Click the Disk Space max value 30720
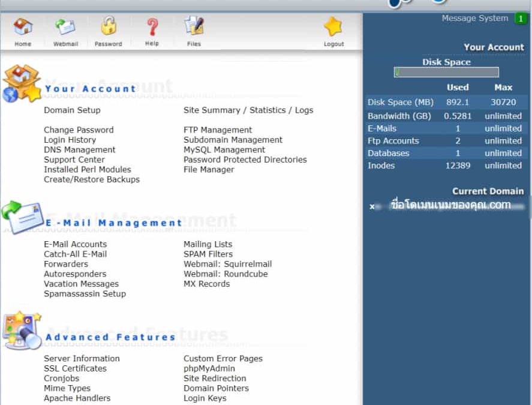Image resolution: width=532 pixels, height=405 pixels. point(503,102)
